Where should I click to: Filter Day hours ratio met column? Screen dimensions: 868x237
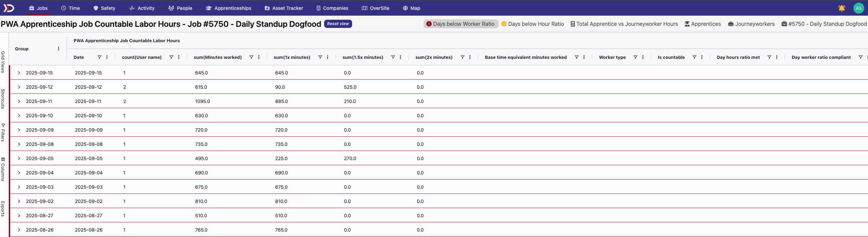click(769, 57)
